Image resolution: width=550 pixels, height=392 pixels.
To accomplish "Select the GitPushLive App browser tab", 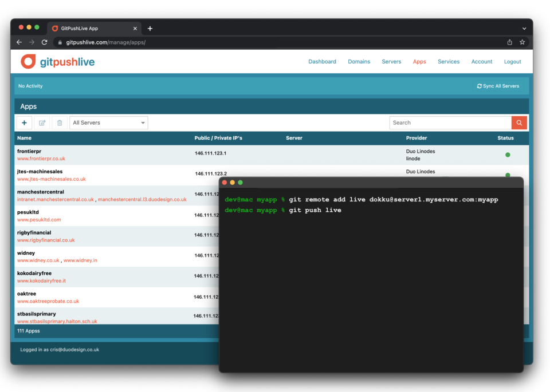I will (94, 29).
